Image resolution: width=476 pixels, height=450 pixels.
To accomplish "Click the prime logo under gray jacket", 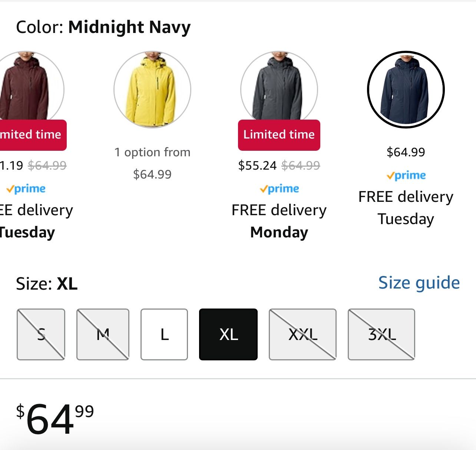I will (x=279, y=189).
